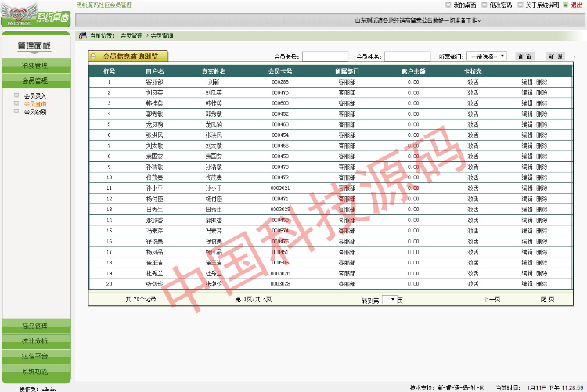The width and height of the screenshot is (587, 392).
Task: Click the 第 1页/共 4页 page indicator
Action: [253, 299]
